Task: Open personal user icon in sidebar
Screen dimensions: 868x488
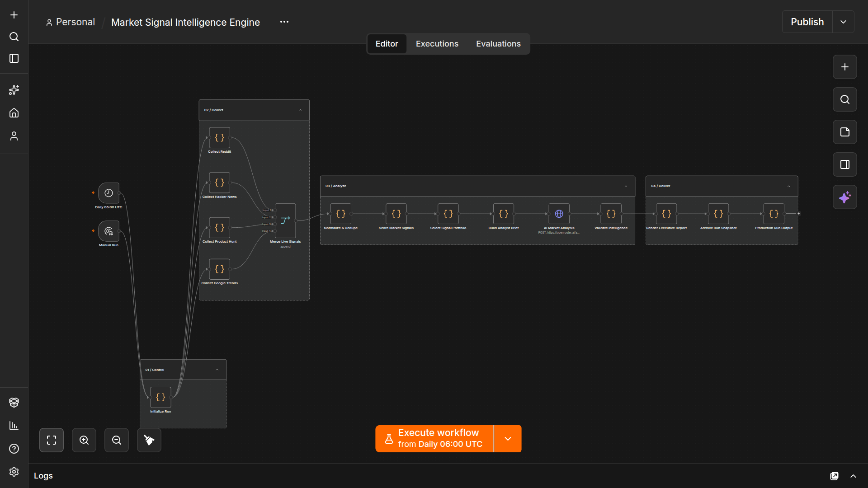Action: tap(14, 136)
